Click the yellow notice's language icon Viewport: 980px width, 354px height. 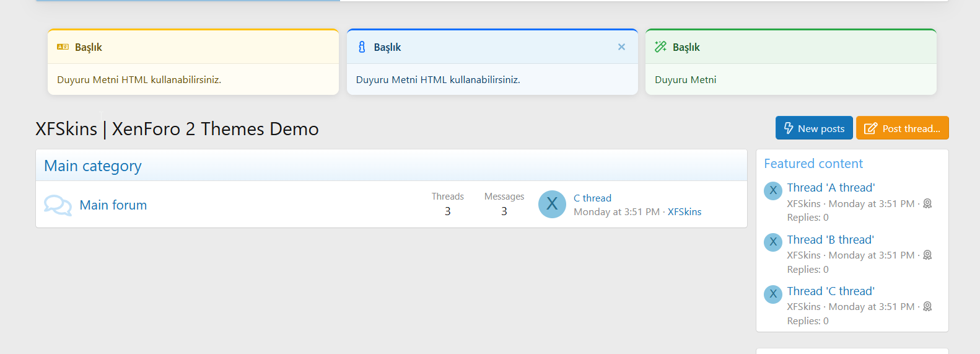[63, 47]
